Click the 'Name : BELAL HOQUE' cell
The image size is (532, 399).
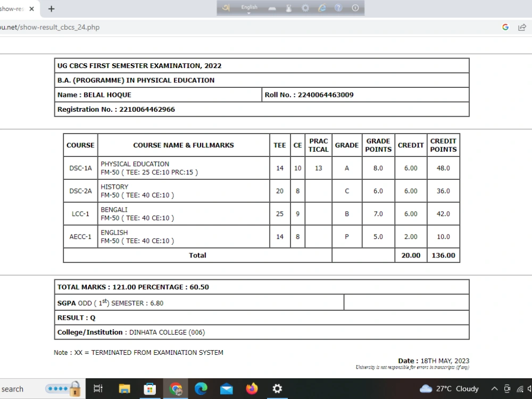[158, 95]
